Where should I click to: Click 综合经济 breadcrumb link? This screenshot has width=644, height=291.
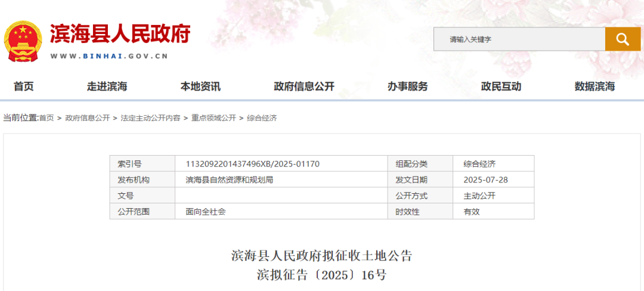(x=262, y=118)
